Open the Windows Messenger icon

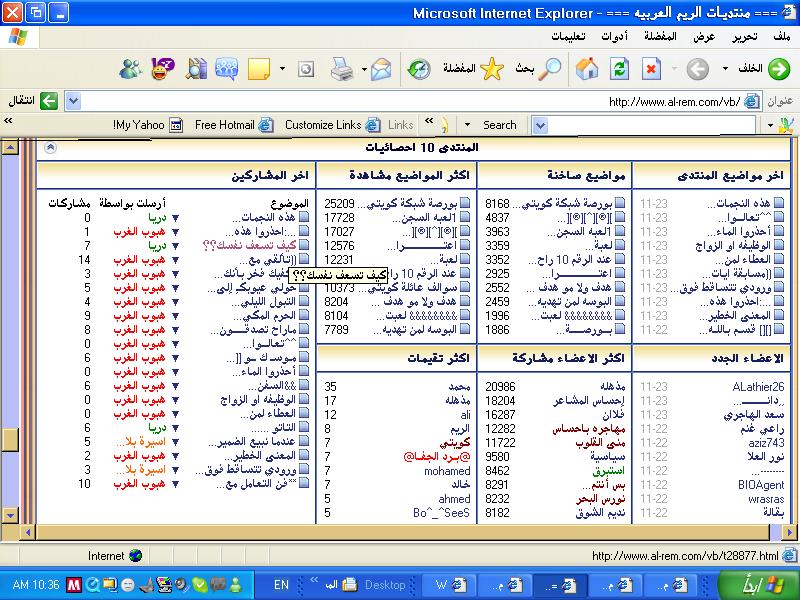(x=130, y=69)
